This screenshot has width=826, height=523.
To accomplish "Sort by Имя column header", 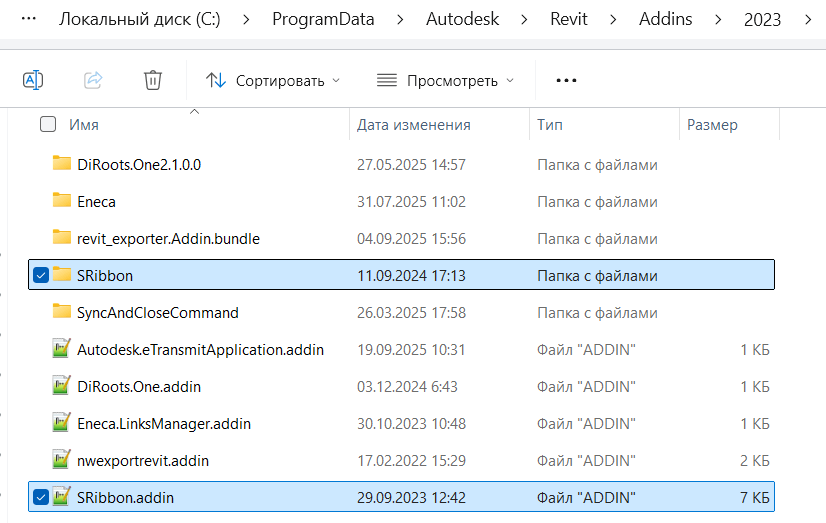I will pyautogui.click(x=84, y=125).
